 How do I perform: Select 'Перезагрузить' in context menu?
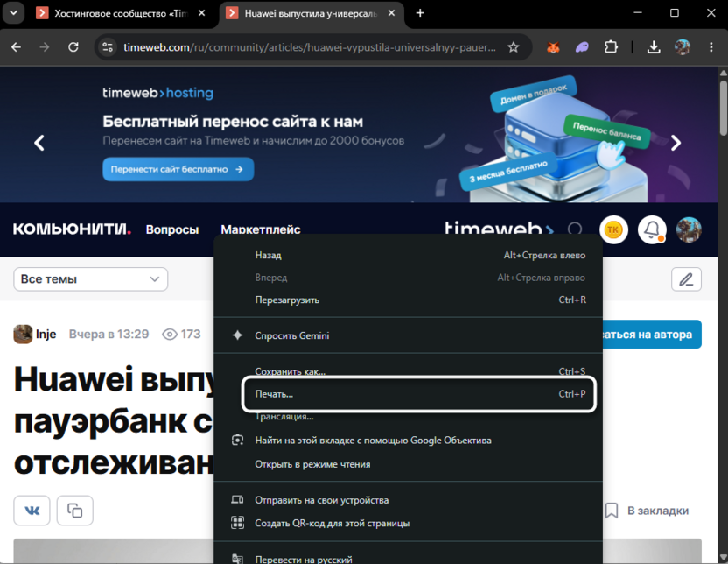click(x=408, y=300)
